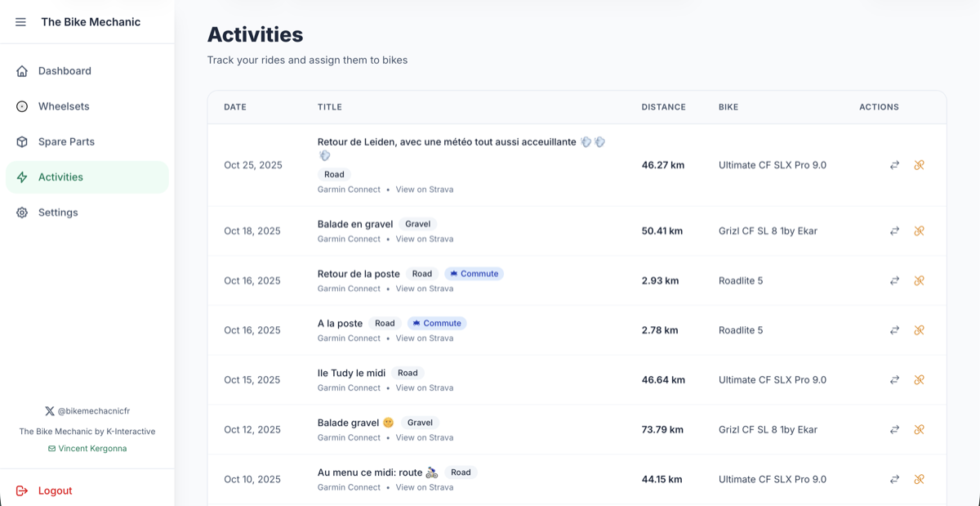Image resolution: width=980 pixels, height=506 pixels.
Task: Unlink bike from 'Balade gravel' activity
Action: [x=920, y=429]
